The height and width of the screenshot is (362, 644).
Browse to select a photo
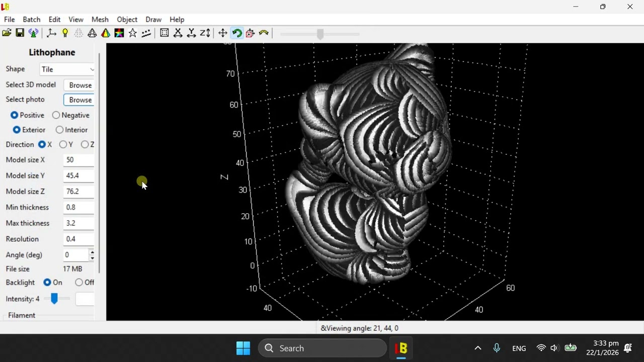pyautogui.click(x=79, y=100)
